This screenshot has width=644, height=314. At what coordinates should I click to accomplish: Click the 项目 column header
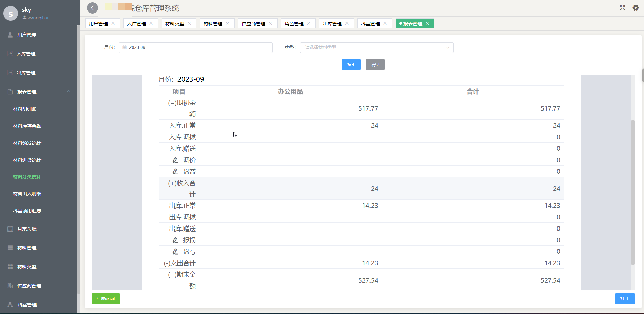tap(179, 92)
